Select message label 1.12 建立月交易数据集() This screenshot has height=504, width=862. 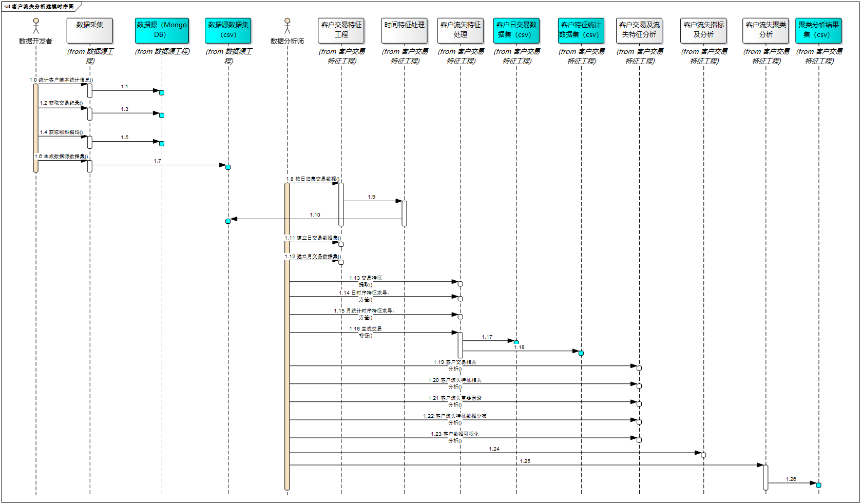(x=313, y=257)
